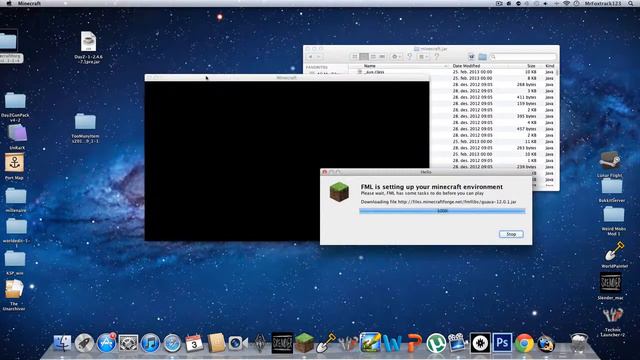Select the Finder row sized 411 bytes
This screenshot has height=360, width=640.
[493, 97]
